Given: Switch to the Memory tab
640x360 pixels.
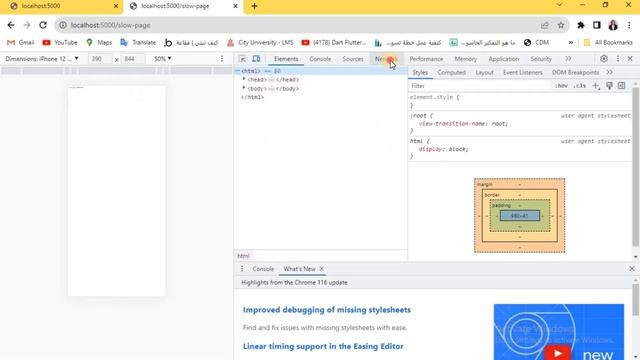Looking at the screenshot, I should tap(465, 59).
